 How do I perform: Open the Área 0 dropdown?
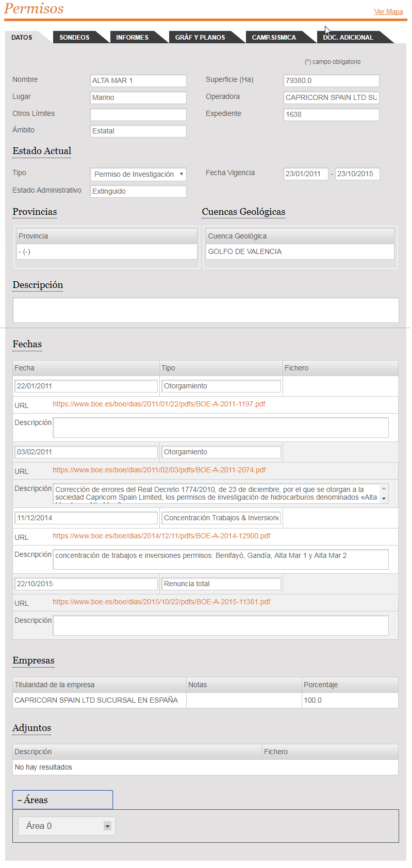tap(67, 826)
